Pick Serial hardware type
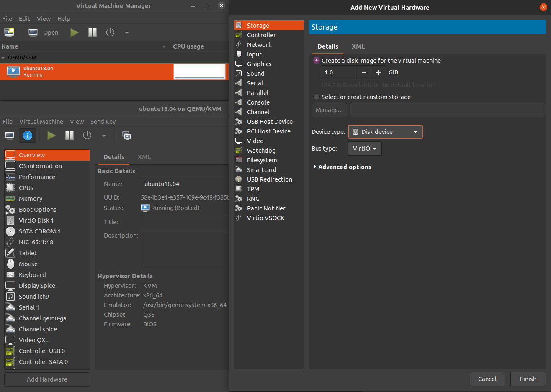 pyautogui.click(x=269, y=83)
